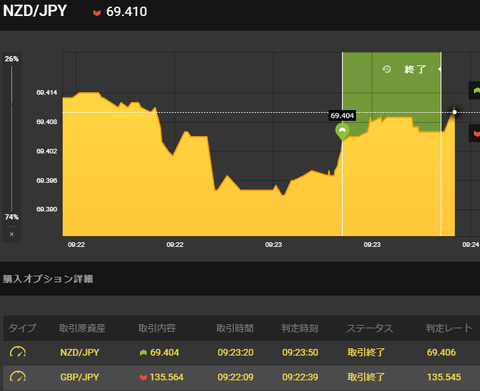Click the red down arrow next to 135.564
The width and height of the screenshot is (480, 391).
tap(143, 377)
